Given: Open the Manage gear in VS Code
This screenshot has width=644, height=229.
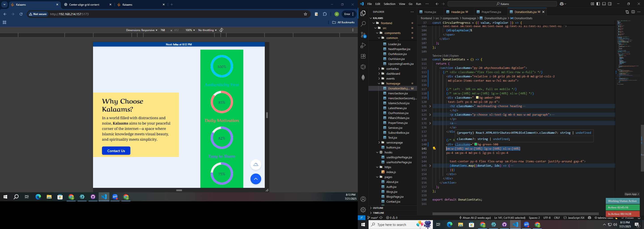Looking at the screenshot, I should [x=363, y=210].
